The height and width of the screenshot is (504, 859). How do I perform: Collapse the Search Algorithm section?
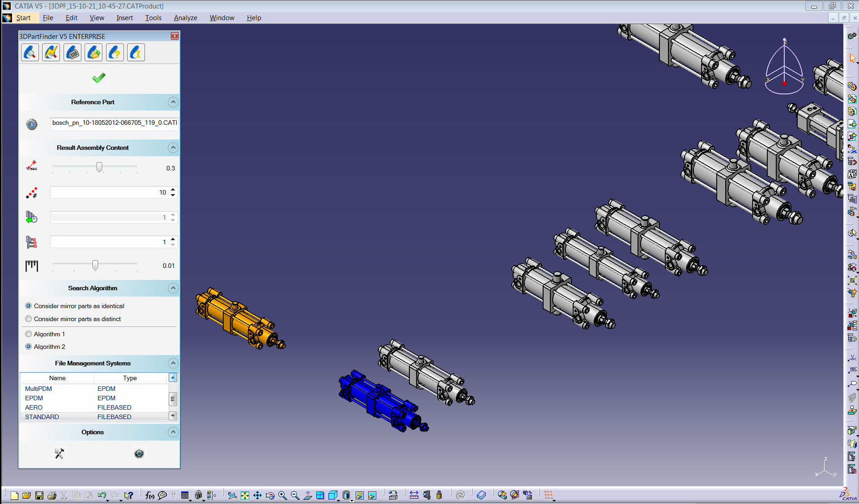click(x=173, y=288)
